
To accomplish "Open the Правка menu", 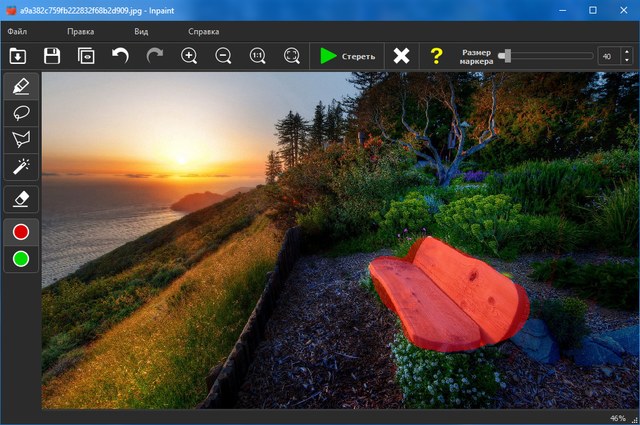I will [80, 32].
